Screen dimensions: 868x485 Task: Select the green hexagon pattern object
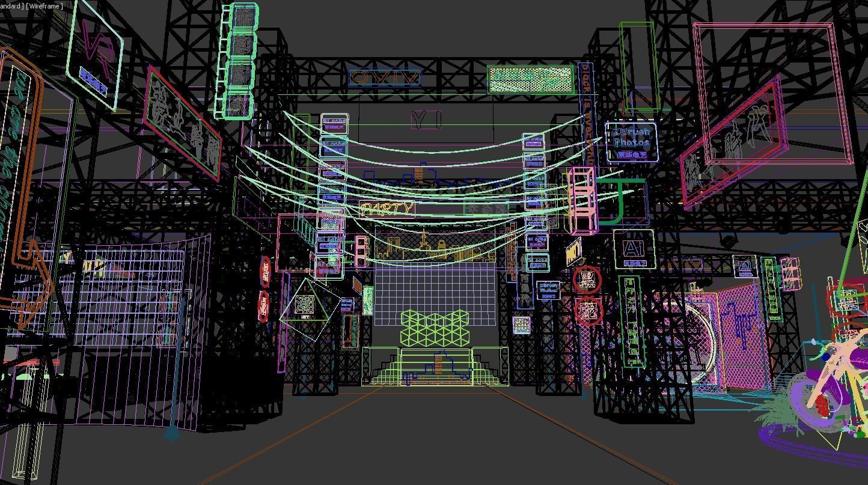pyautogui.click(x=435, y=328)
